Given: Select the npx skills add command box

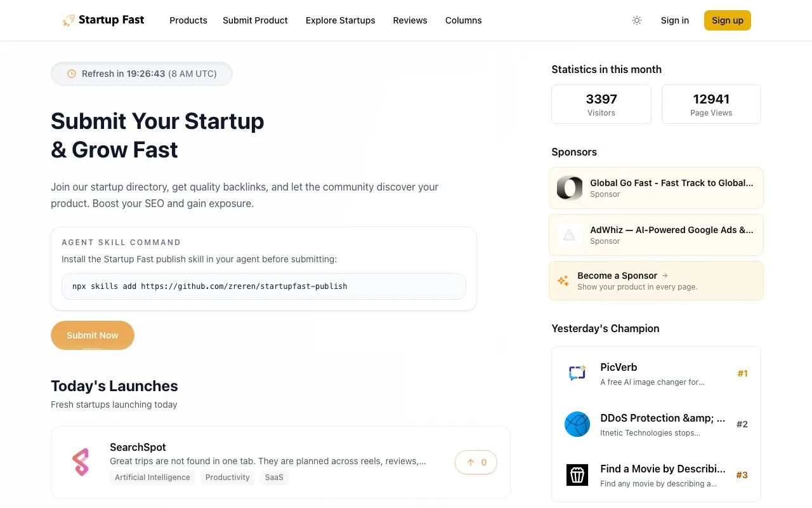Looking at the screenshot, I should (264, 286).
